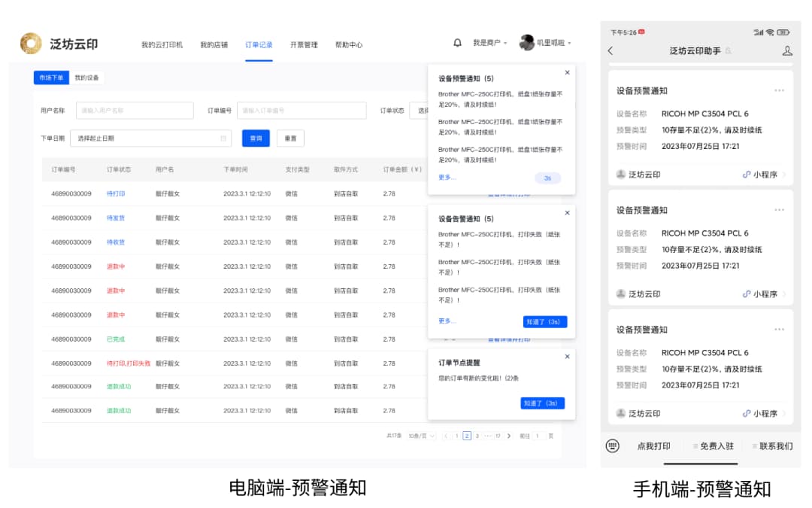
Task: Open the mobile profile person icon
Action: click(x=787, y=51)
